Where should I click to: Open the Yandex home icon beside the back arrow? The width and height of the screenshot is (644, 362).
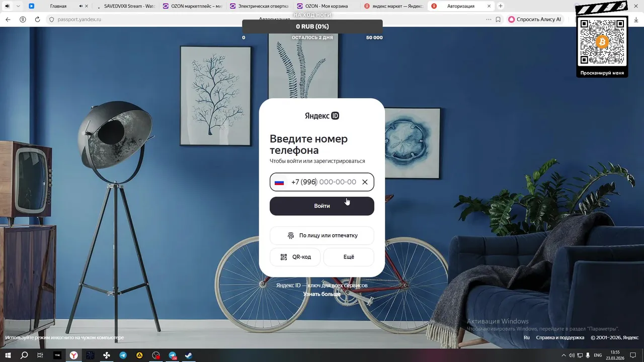point(23,19)
